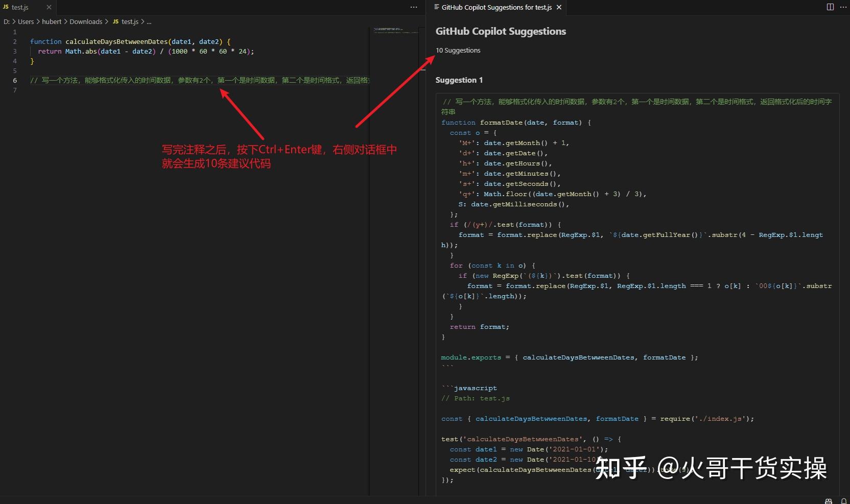
Task: Close the test.js tab
Action: [49, 7]
